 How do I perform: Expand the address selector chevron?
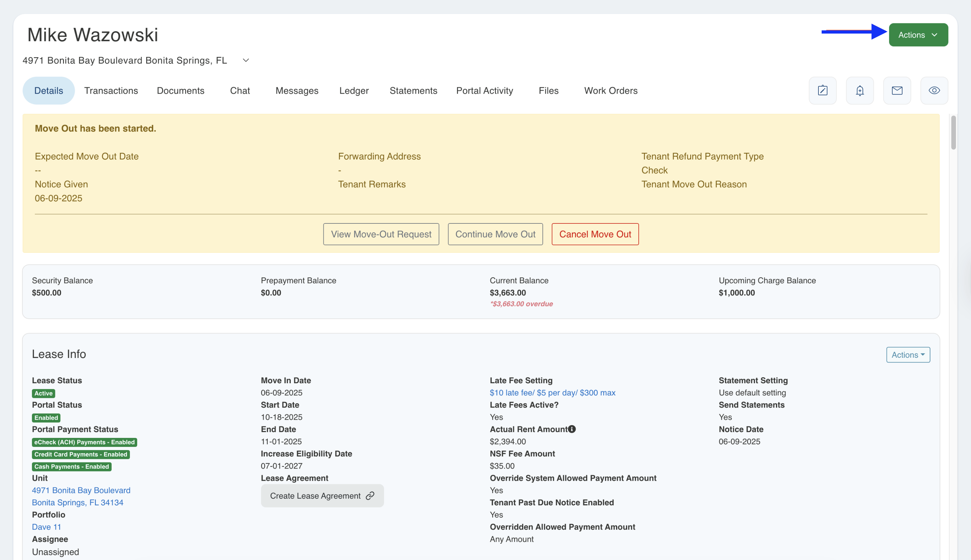[x=246, y=60]
